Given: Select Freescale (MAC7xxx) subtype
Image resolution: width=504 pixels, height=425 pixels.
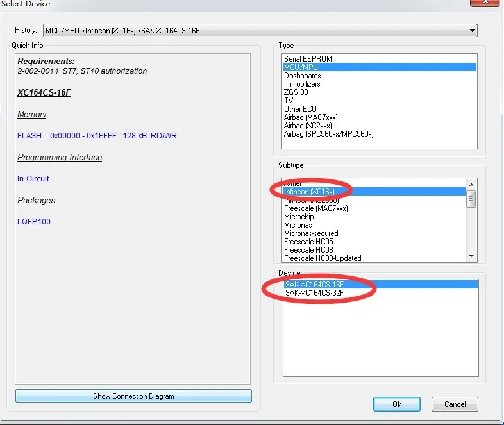Looking at the screenshot, I should tap(374, 208).
